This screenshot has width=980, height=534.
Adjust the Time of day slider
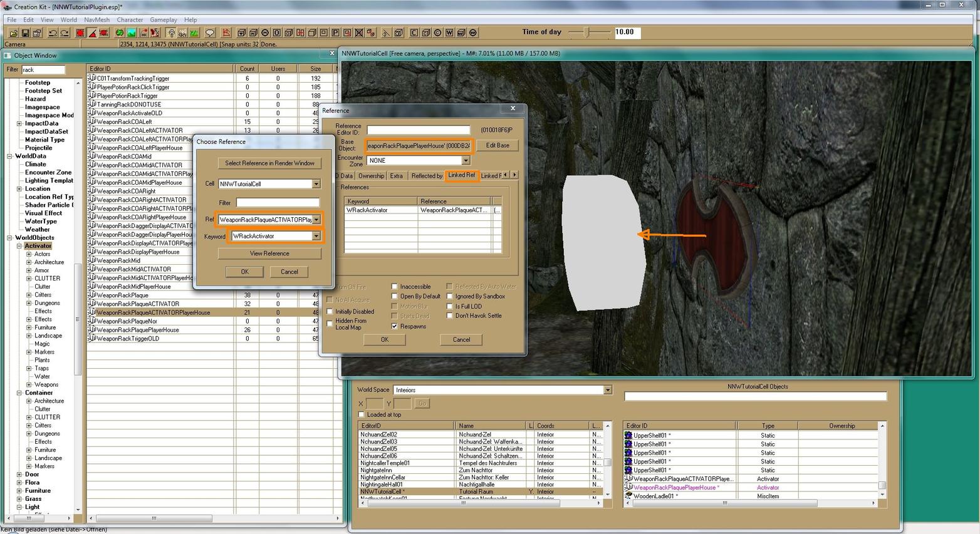[587, 33]
